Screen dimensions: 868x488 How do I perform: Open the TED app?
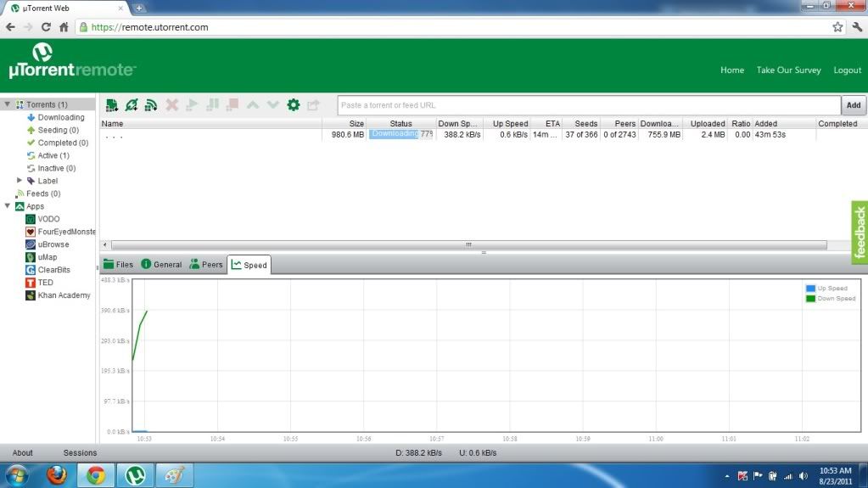pos(39,283)
